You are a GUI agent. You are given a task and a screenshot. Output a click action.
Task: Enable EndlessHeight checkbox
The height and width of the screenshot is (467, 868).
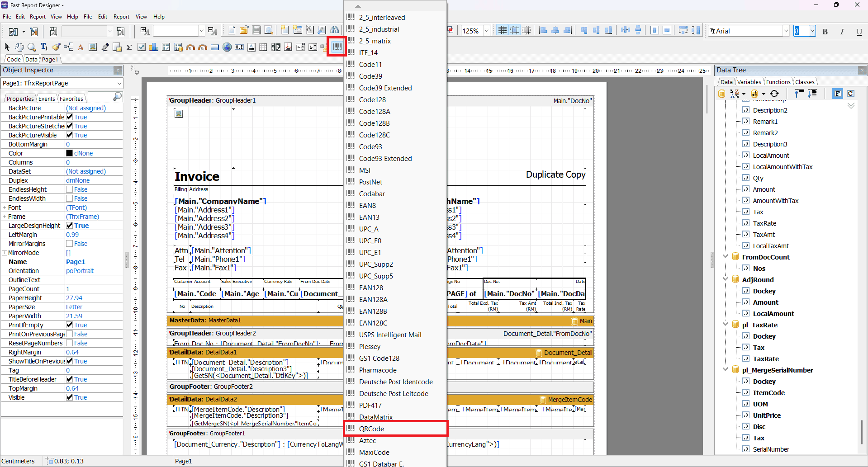69,189
